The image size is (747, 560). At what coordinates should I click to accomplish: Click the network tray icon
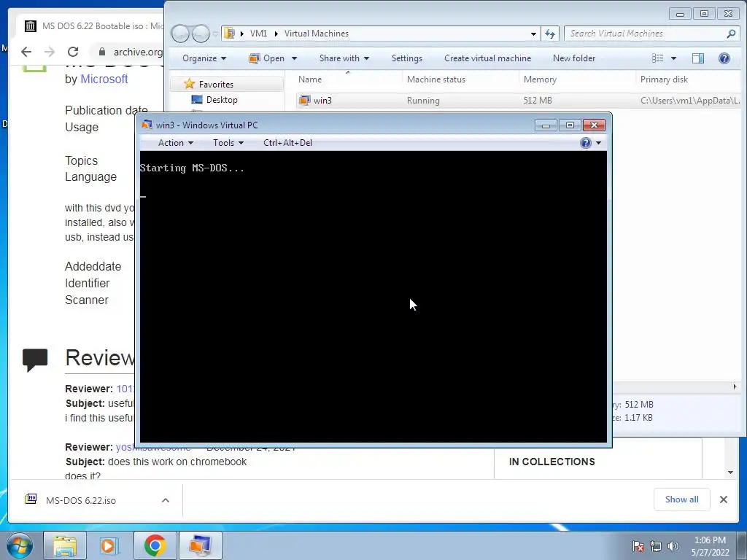(656, 546)
